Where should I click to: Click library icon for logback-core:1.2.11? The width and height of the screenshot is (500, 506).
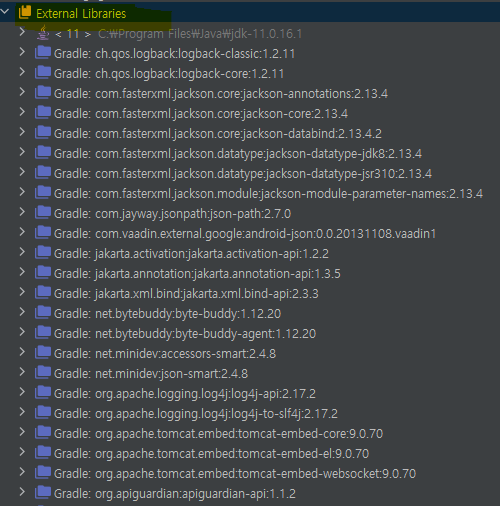[43, 72]
